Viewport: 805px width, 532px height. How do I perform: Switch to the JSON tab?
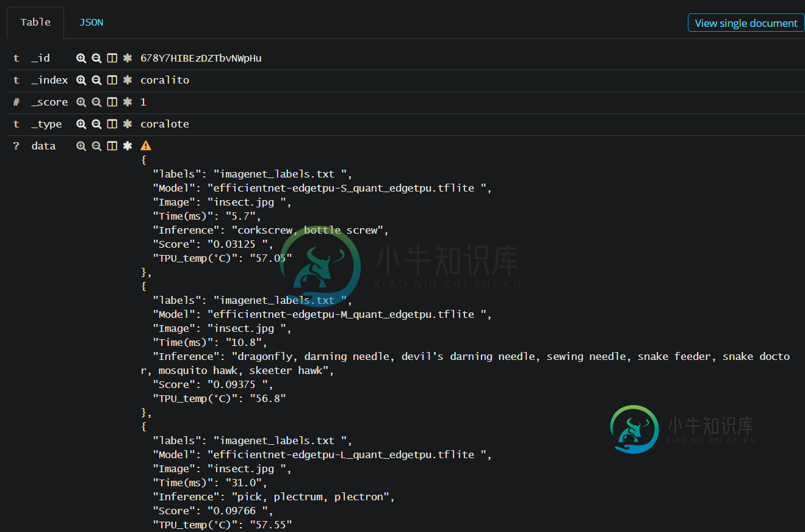[92, 22]
